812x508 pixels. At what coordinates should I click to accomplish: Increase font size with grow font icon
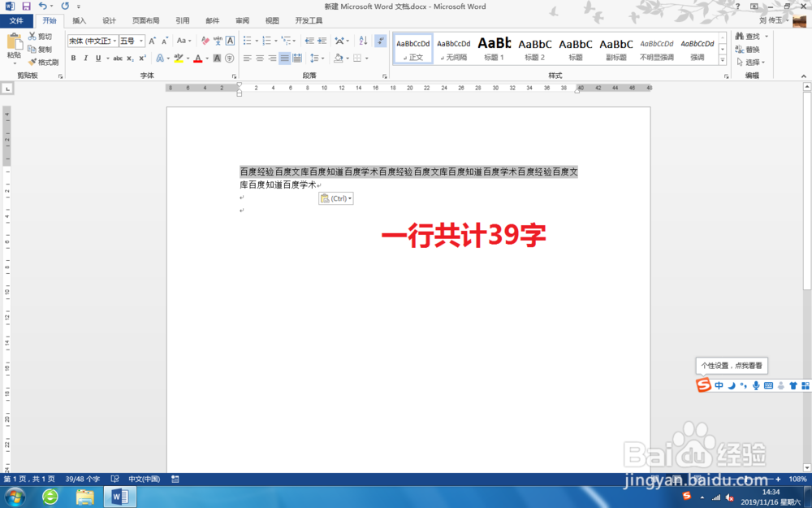tap(153, 41)
